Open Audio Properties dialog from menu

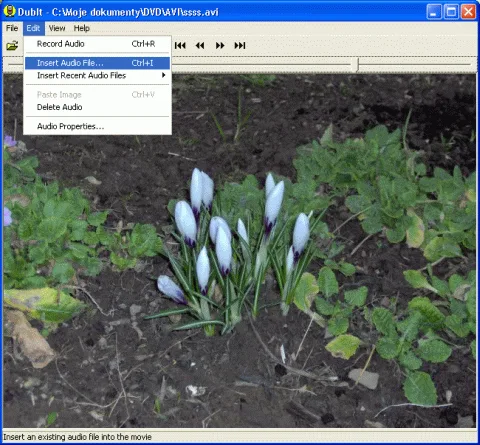pos(97,126)
